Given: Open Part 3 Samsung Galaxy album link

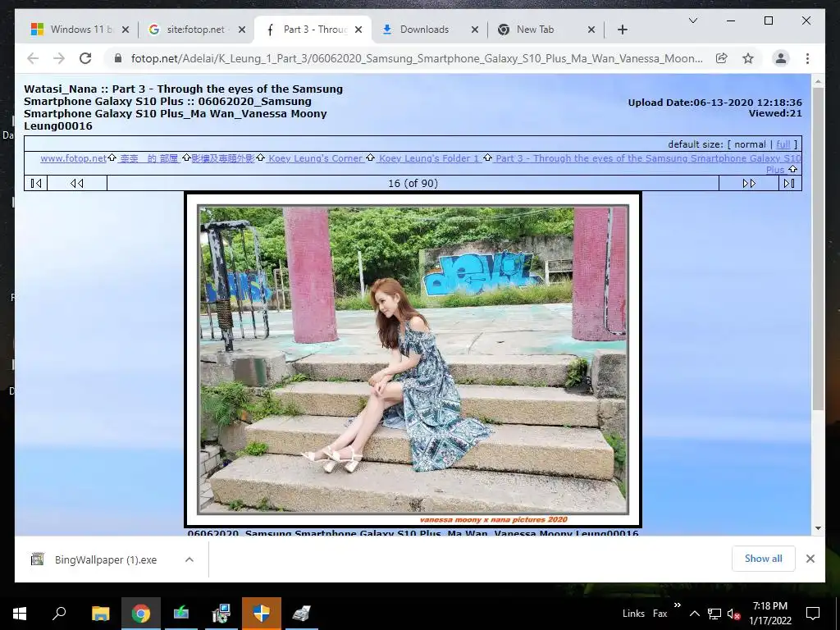Looking at the screenshot, I should pos(648,158).
